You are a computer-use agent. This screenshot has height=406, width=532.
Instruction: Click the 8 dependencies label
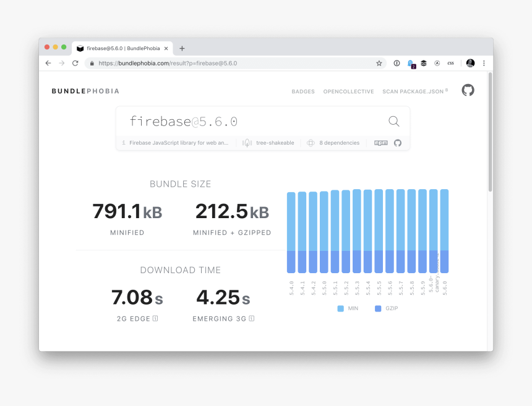pos(339,143)
